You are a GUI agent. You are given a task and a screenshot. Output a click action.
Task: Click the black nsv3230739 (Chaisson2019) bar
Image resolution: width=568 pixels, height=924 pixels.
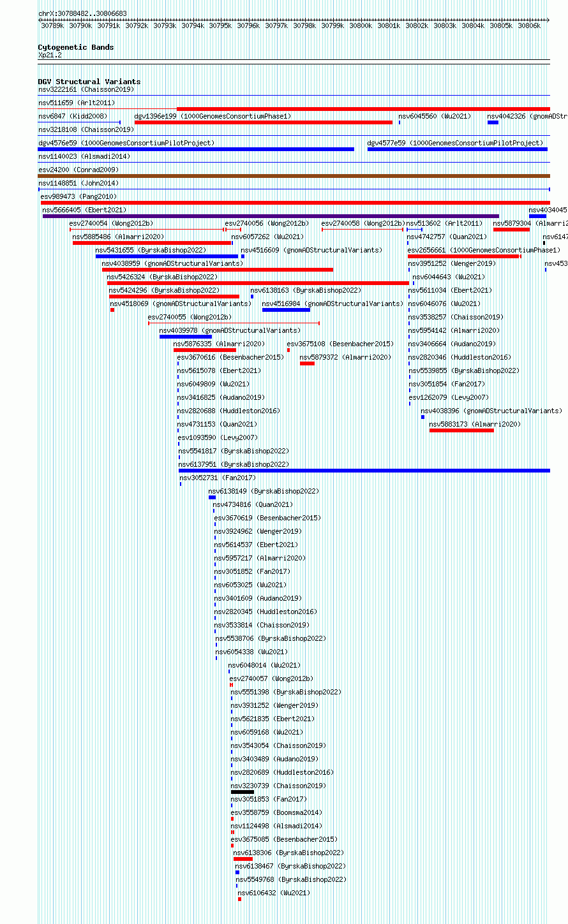pos(243,792)
